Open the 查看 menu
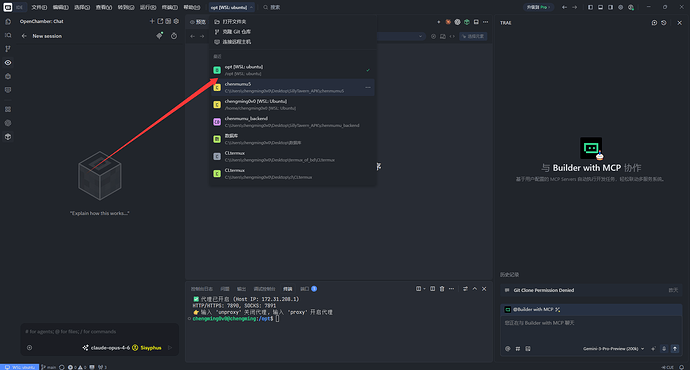This screenshot has width=690, height=370. 104,7
